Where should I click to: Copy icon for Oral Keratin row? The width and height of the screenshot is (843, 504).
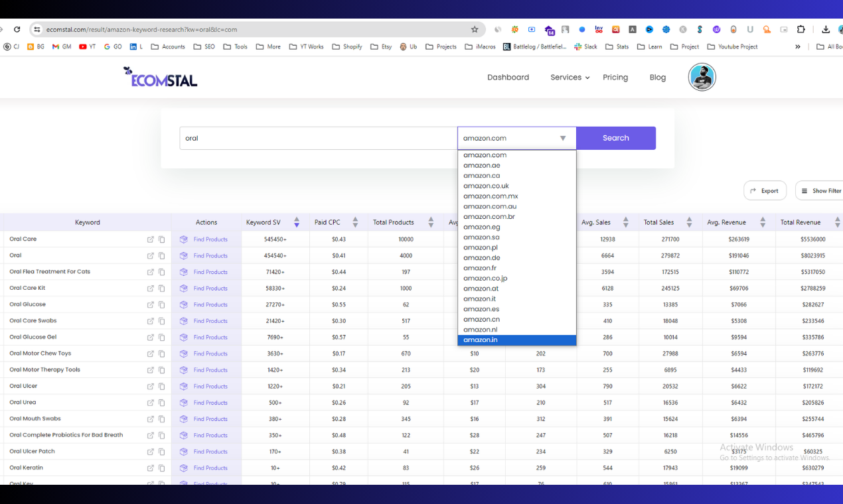161,468
